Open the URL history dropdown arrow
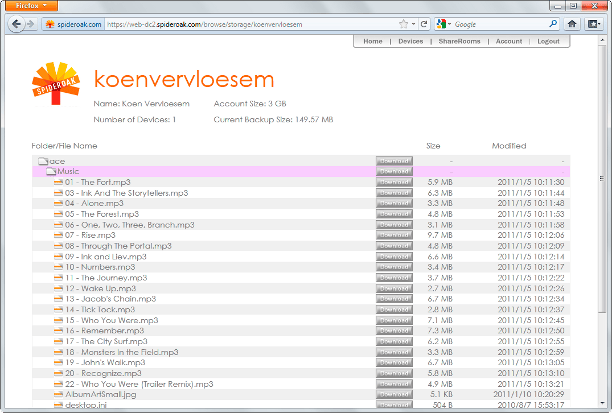Screen dimensions: 612x413 coord(413,24)
